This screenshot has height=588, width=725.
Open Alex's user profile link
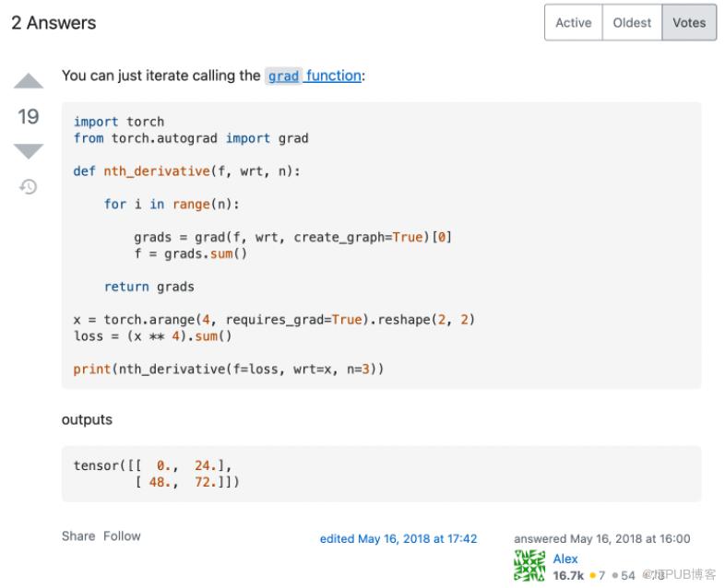pyautogui.click(x=565, y=559)
